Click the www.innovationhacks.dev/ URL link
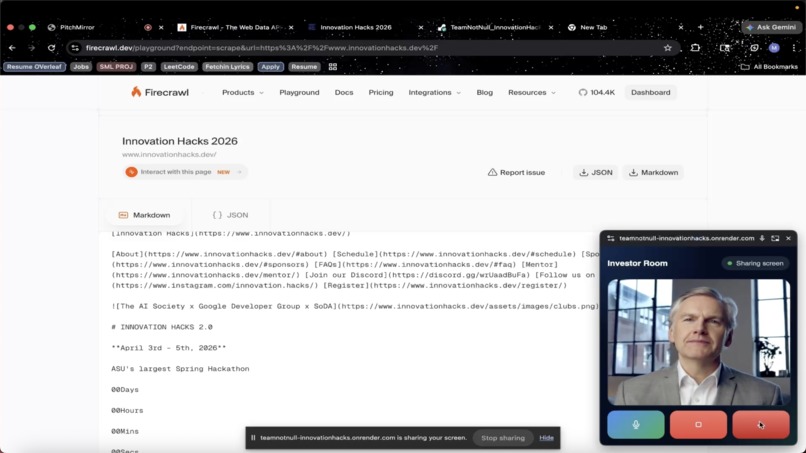The height and width of the screenshot is (453, 806). [x=169, y=154]
